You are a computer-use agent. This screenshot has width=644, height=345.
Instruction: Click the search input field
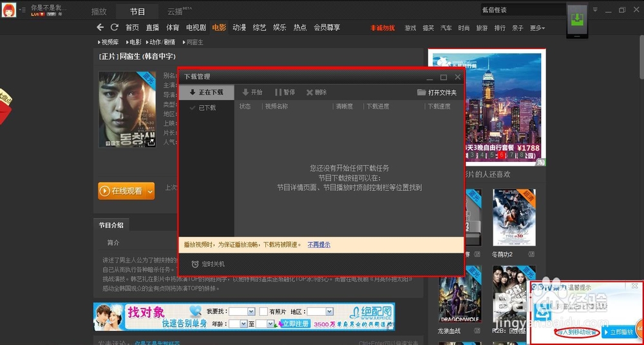tap(523, 10)
